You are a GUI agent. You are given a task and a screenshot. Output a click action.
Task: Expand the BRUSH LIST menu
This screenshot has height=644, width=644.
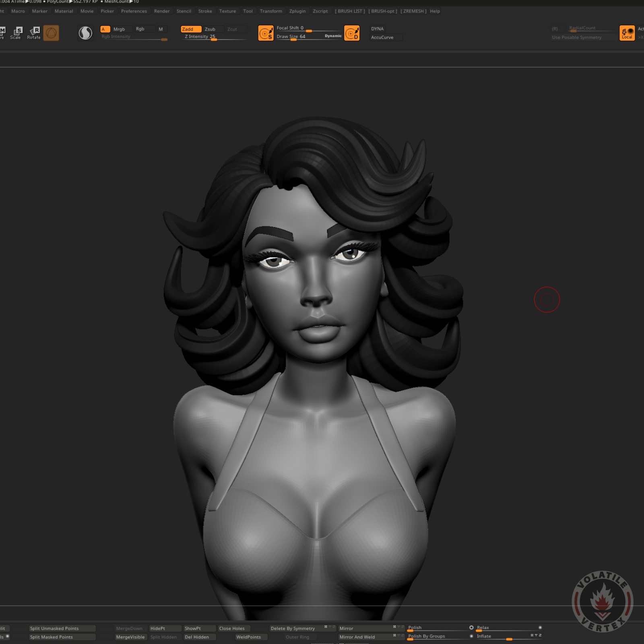point(350,11)
